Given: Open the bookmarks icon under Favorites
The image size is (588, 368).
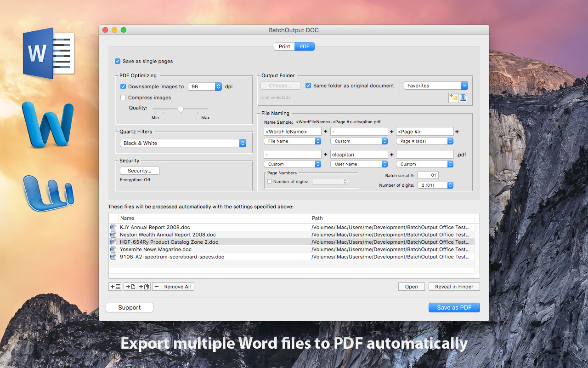Looking at the screenshot, I should [x=463, y=98].
